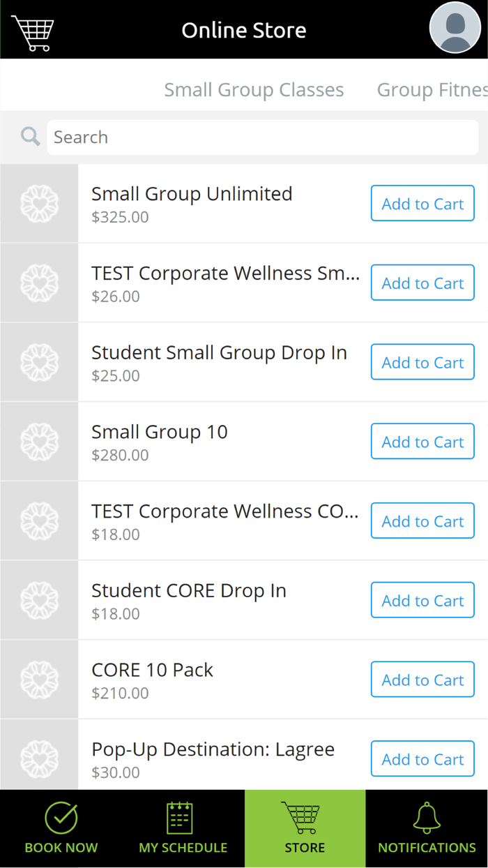Click the Search input field

coord(262,137)
